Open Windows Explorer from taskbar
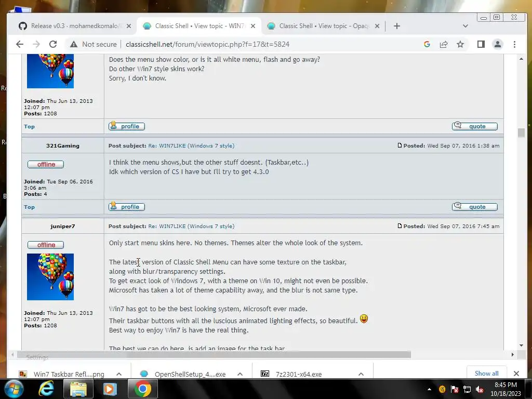 [78, 389]
